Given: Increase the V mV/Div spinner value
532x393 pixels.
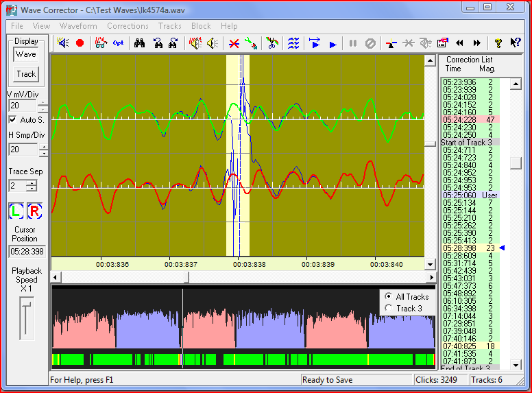Looking at the screenshot, I should pyautogui.click(x=43, y=103).
